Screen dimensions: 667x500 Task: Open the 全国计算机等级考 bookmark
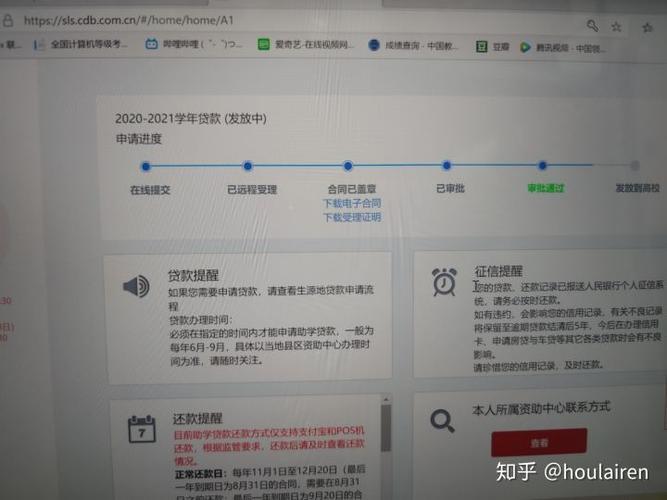[81, 44]
